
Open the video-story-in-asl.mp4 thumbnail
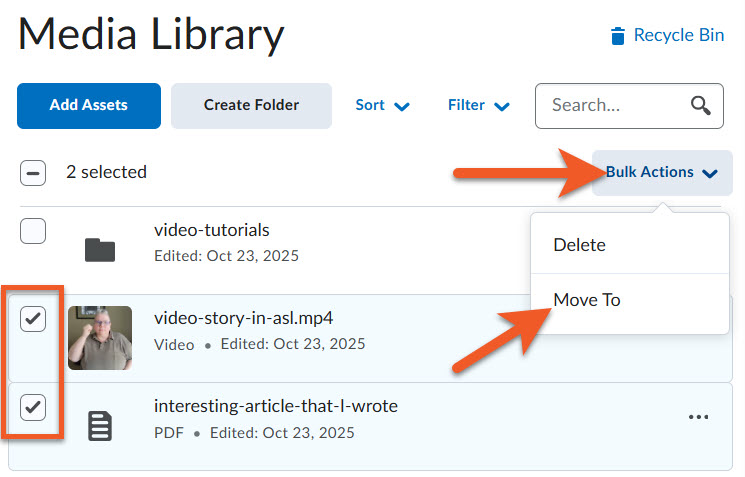pos(100,338)
